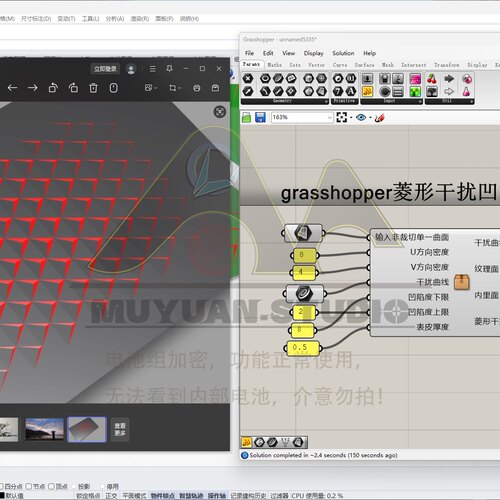Click the Grasshopper open file folder icon
The image size is (500, 500).
[247, 117]
